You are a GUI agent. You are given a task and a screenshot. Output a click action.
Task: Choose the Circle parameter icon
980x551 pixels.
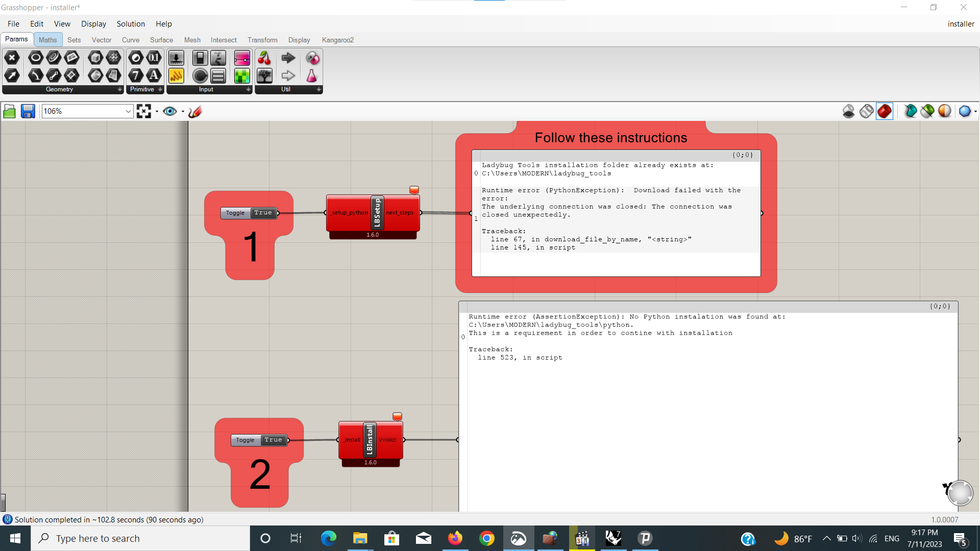[x=35, y=58]
